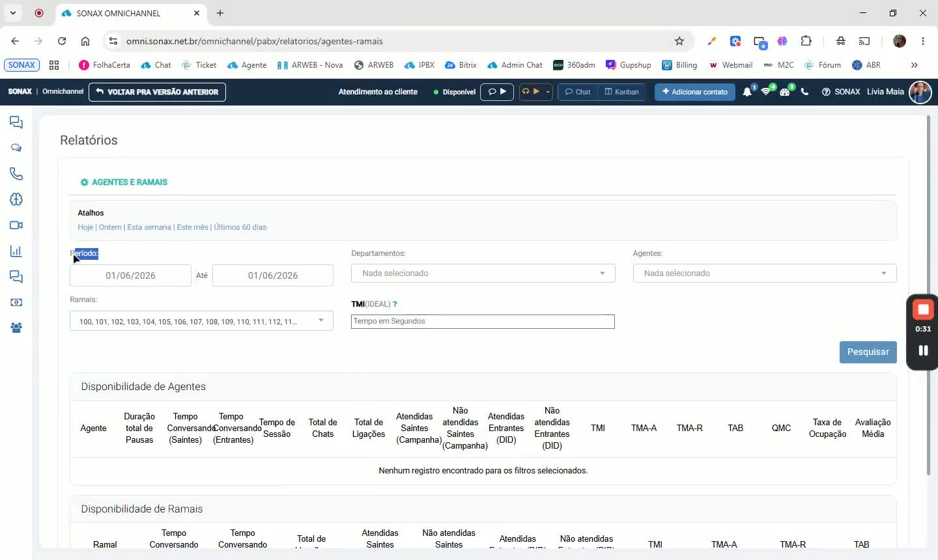Open the Webmail bookmark
Image resolution: width=938 pixels, height=560 pixels.
point(730,65)
